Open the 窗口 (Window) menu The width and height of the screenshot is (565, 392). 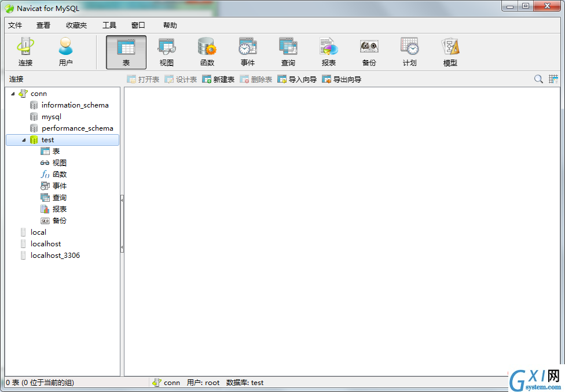point(138,25)
